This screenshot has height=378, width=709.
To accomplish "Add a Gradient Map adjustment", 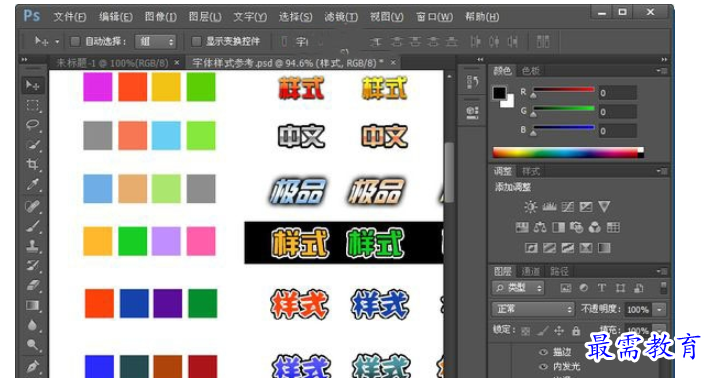I will pos(604,248).
